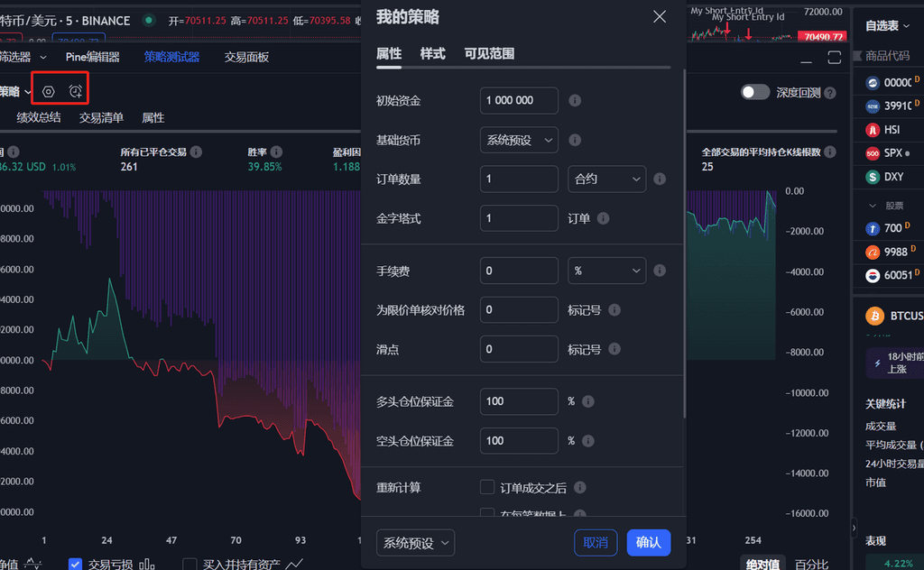924x570 pixels.
Task: Enable 订单成交之后 checkbox
Action: [x=487, y=488]
